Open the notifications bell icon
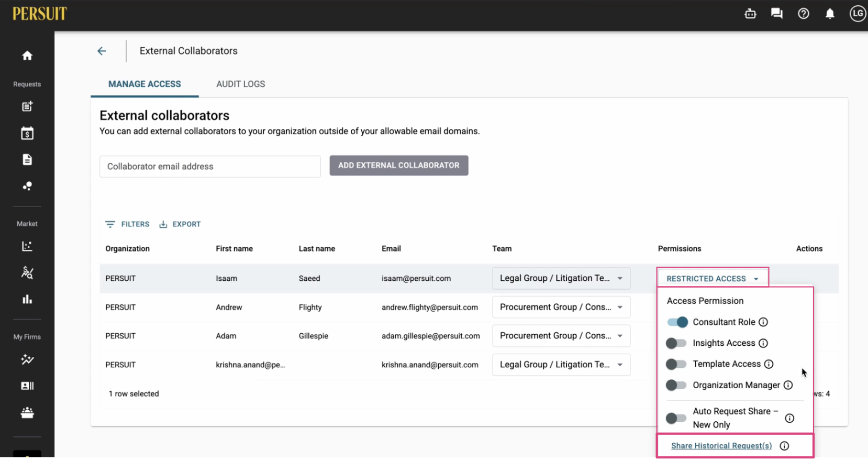Image resolution: width=868 pixels, height=460 pixels. 830,14
